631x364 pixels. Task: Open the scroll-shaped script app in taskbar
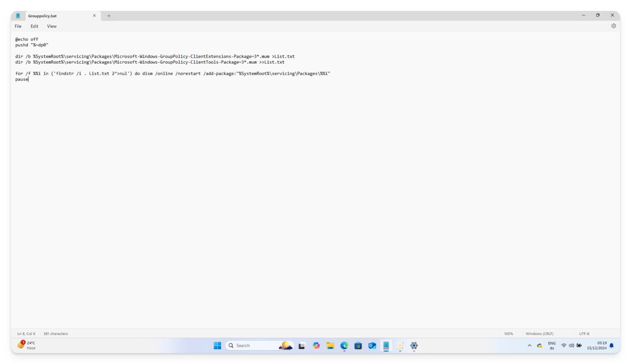(400, 346)
